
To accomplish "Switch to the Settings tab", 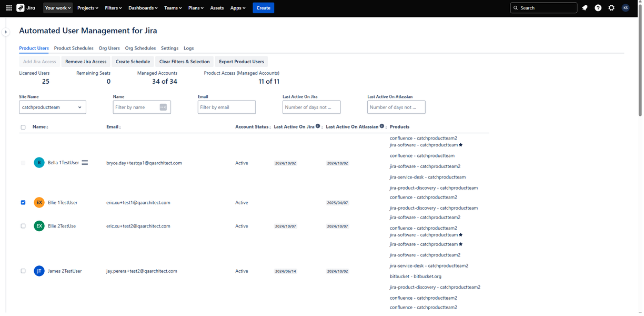I will tap(169, 48).
